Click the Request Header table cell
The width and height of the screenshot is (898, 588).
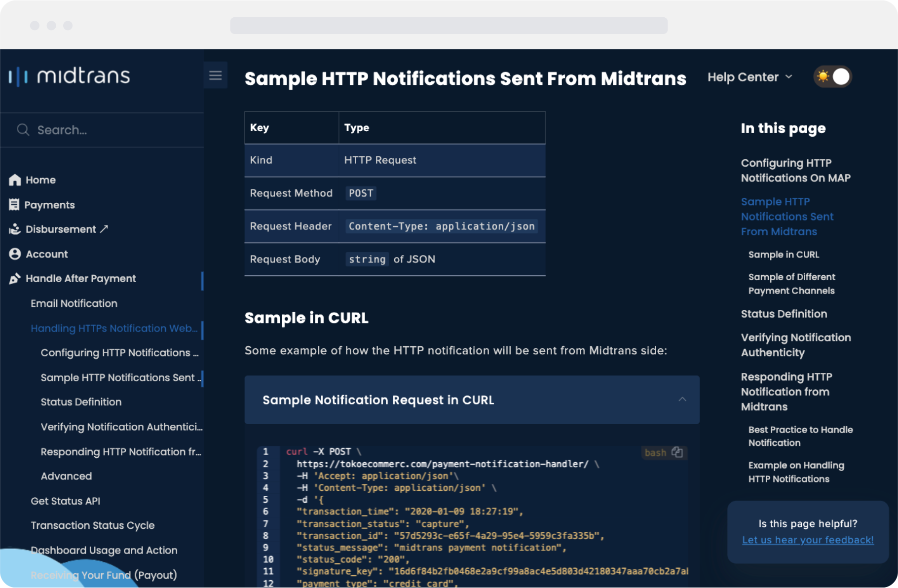tap(291, 226)
